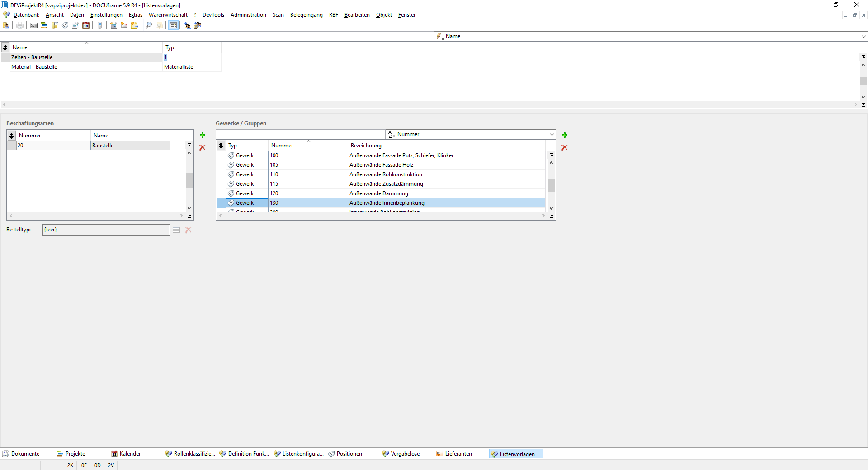The image size is (868, 470).
Task: Add a new Beschaffungsart with green plus
Action: tap(203, 135)
